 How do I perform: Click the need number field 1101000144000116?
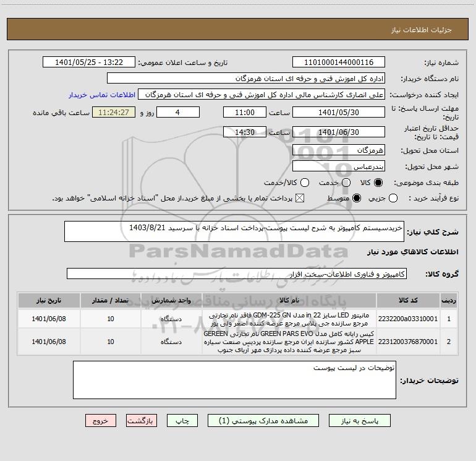click(339, 62)
